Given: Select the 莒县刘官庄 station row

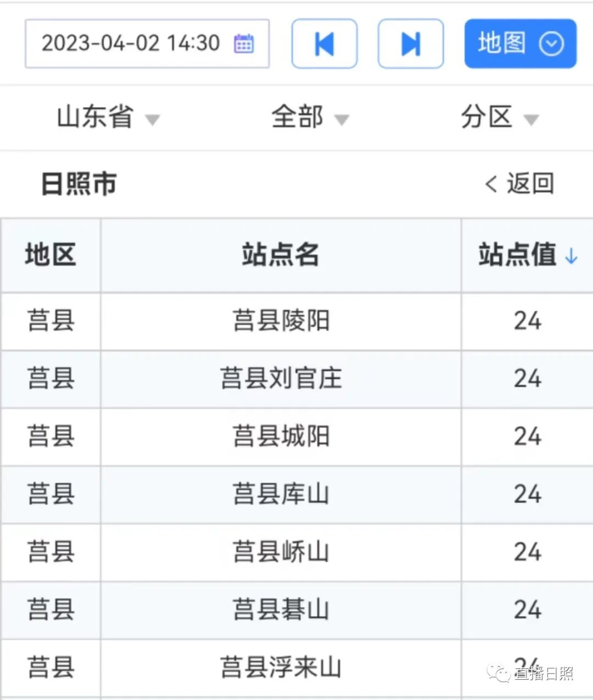Looking at the screenshot, I should (281, 379).
